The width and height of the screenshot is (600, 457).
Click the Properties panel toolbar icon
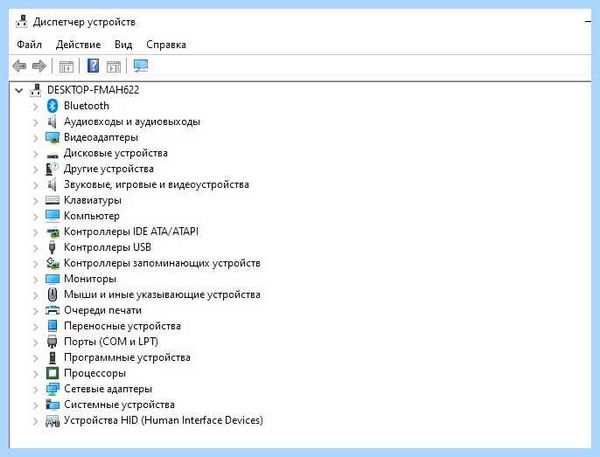[114, 67]
